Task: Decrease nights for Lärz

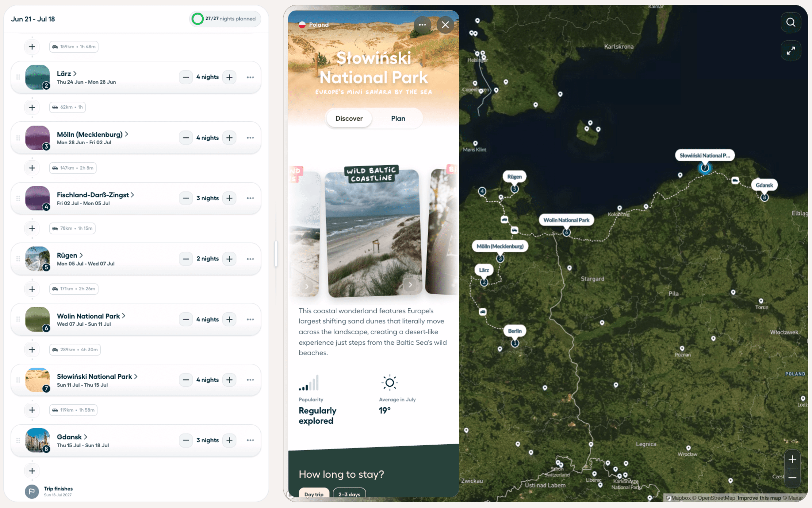Action: [186, 77]
